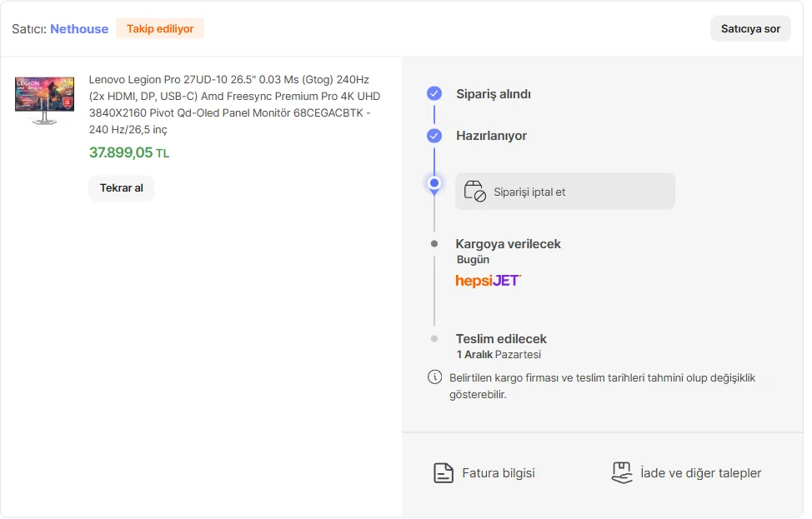Click the Sipariş alındı checkmark icon
Viewport: 812px width, 519px height.
click(x=434, y=93)
